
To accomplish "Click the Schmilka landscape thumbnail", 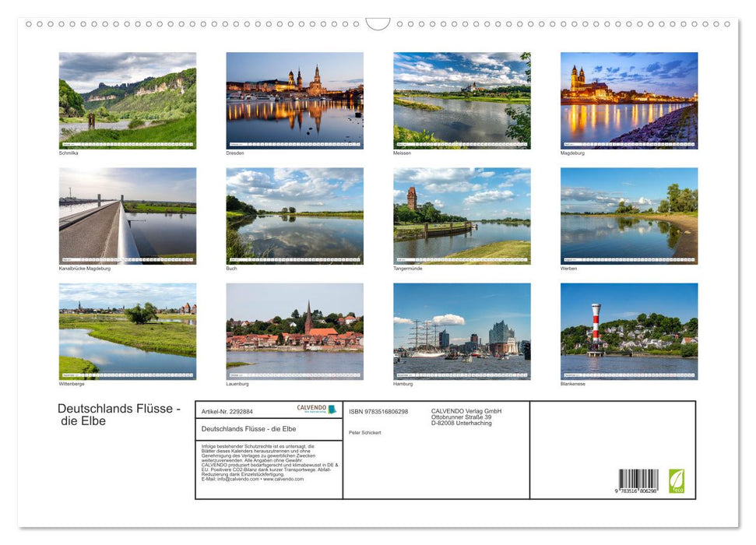I will 127,100.
